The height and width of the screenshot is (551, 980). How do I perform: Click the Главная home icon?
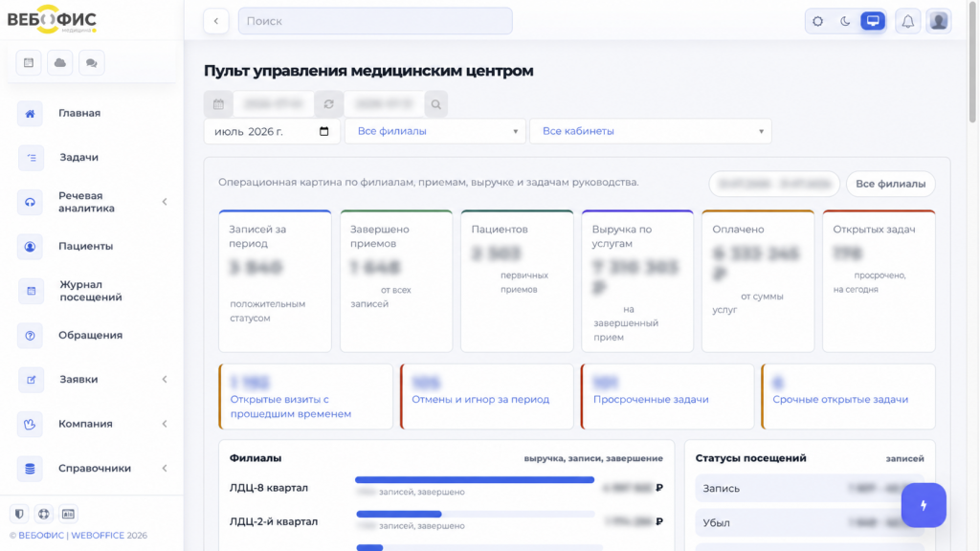[x=30, y=114]
